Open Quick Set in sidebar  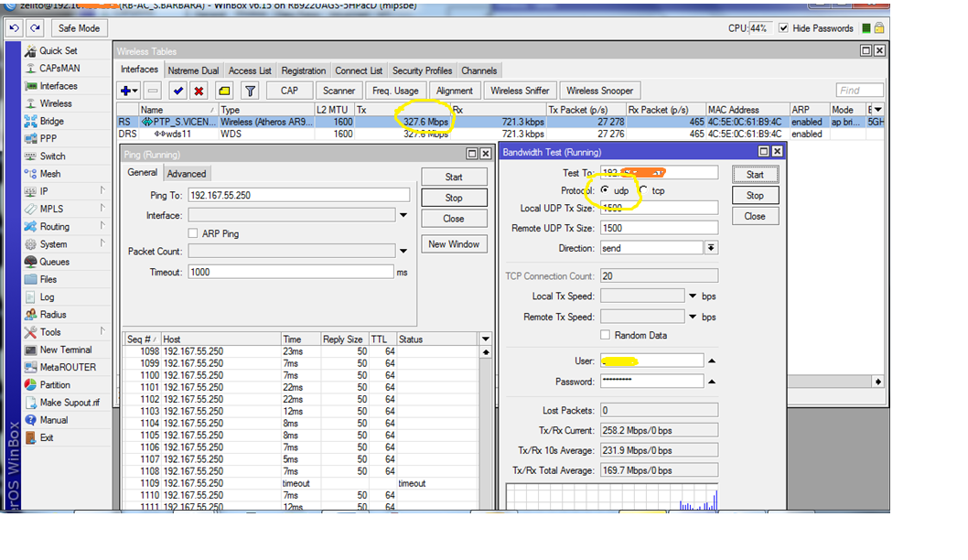(58, 50)
